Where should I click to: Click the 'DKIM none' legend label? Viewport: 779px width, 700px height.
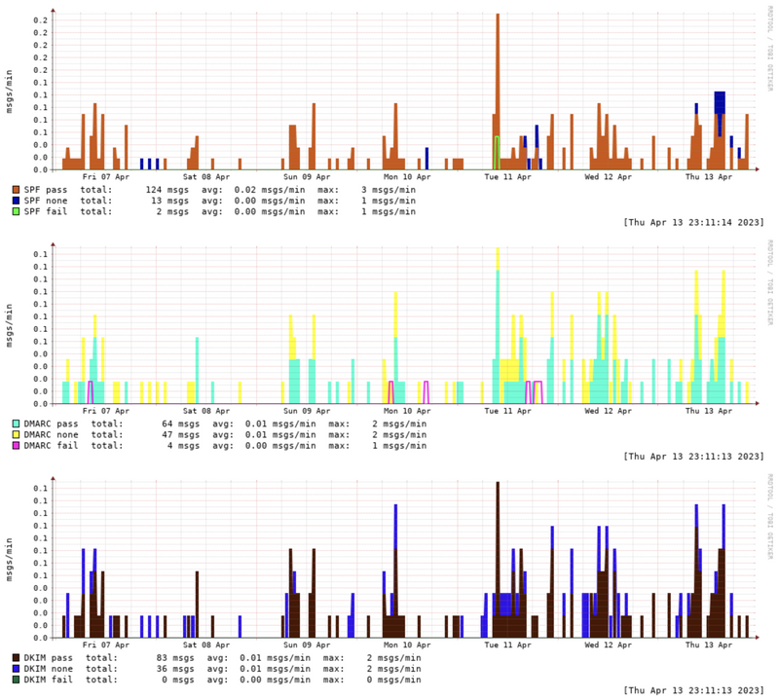coord(48,669)
